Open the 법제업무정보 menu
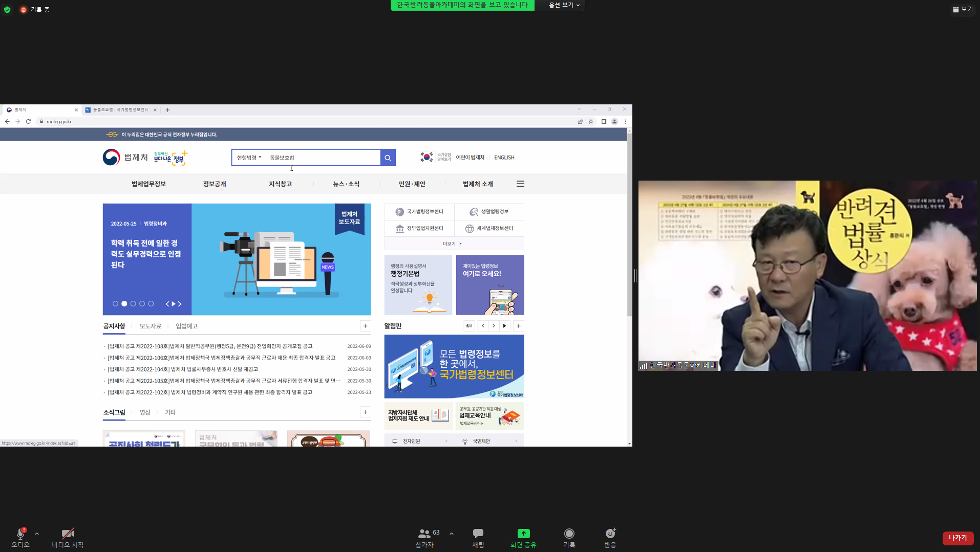This screenshot has height=552, width=980. point(148,184)
